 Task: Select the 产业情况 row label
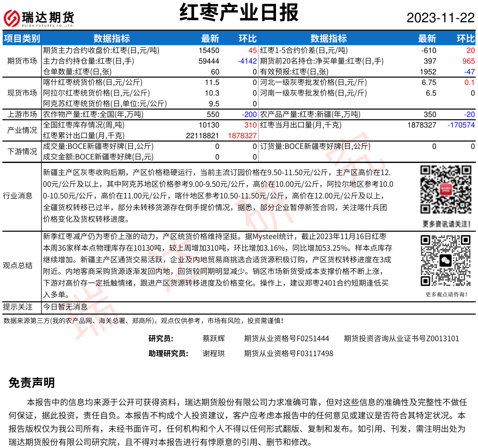point(22,130)
